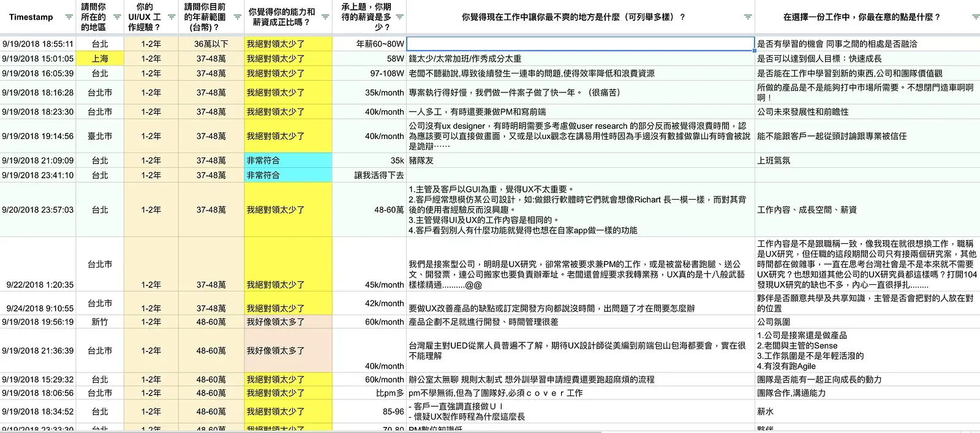Select timestamp cell 9/19/2018 19:14:56

point(38,136)
